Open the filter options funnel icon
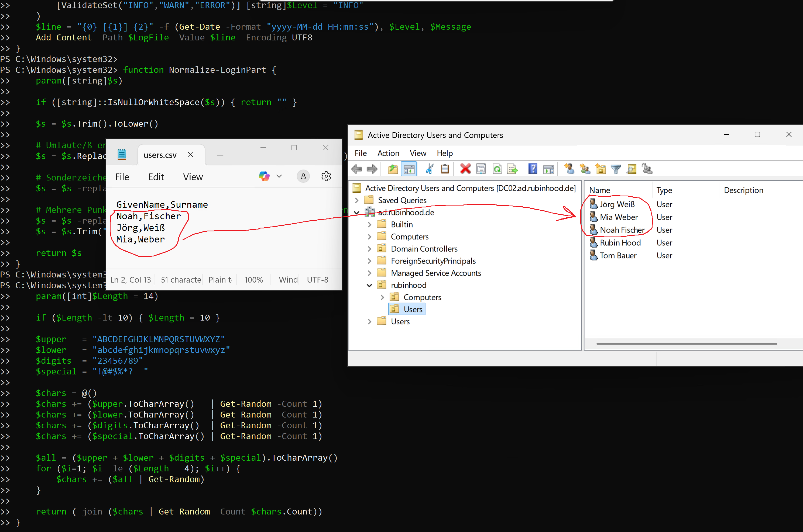Image resolution: width=803 pixels, height=532 pixels. click(x=616, y=169)
